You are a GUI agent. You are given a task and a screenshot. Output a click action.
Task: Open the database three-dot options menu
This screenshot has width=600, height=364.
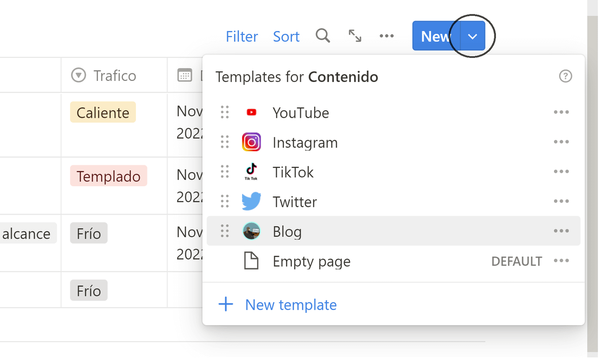(x=386, y=36)
